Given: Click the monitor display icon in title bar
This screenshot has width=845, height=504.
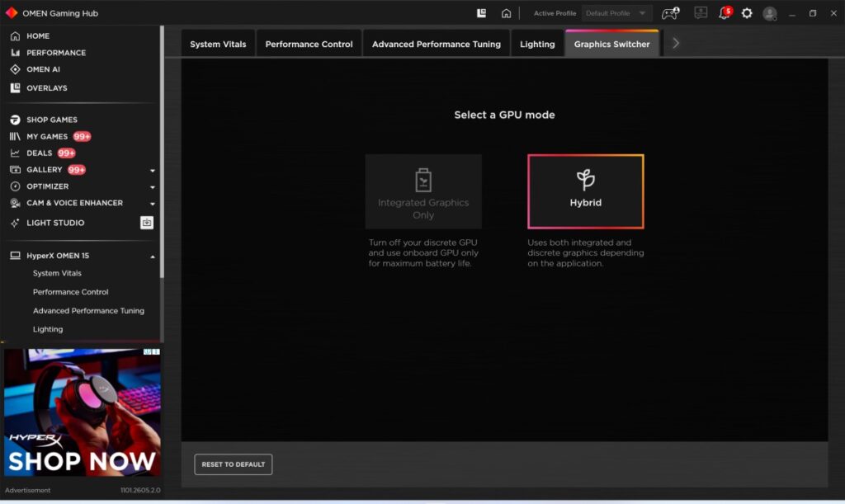Looking at the screenshot, I should coord(701,12).
